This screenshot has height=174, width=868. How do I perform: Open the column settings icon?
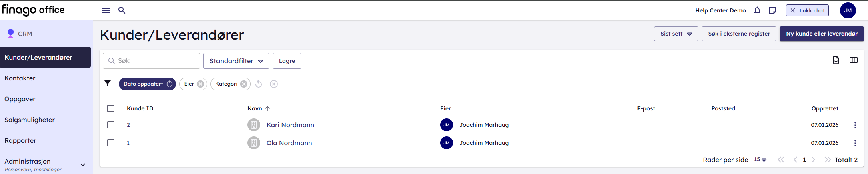point(853,60)
